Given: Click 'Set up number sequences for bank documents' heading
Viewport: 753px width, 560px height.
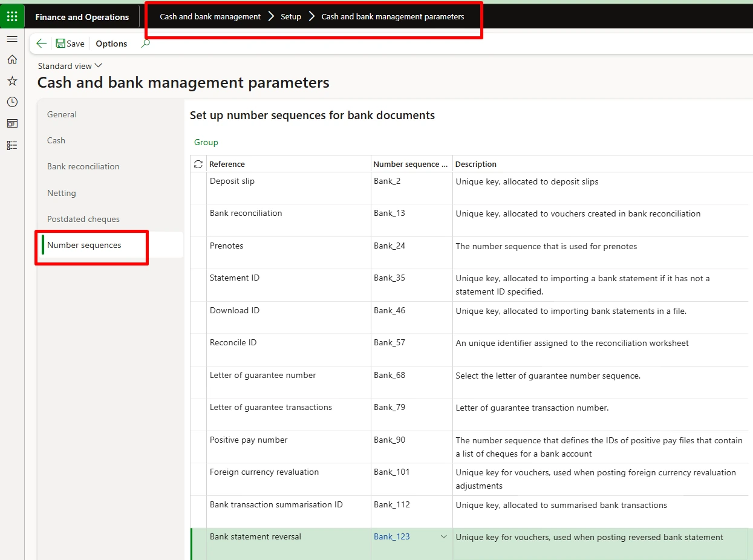Looking at the screenshot, I should (x=312, y=115).
